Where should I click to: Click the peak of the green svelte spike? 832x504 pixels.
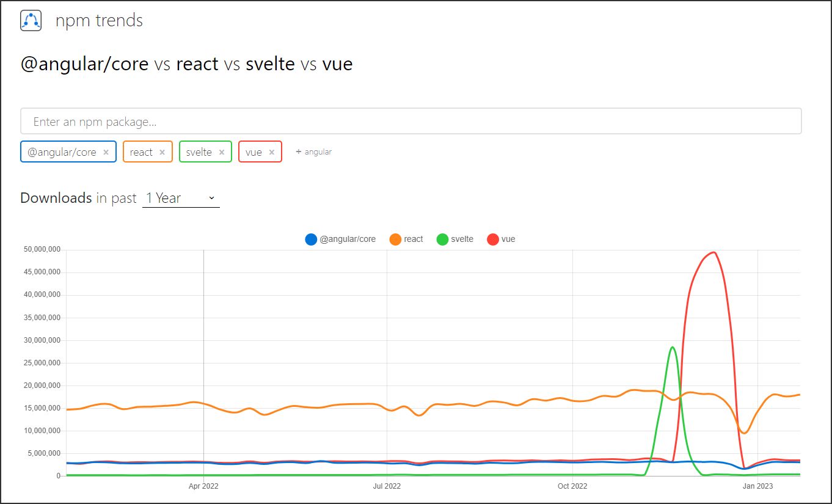pyautogui.click(x=672, y=347)
